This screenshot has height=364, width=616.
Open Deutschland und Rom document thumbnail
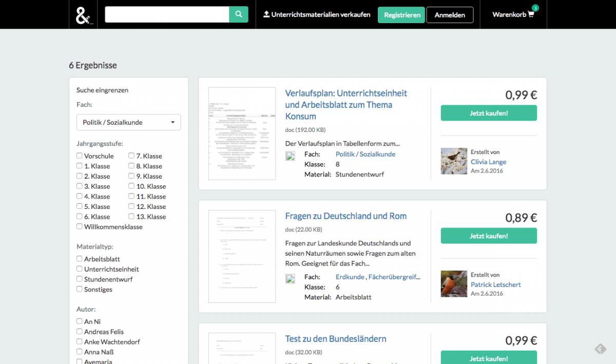click(242, 256)
